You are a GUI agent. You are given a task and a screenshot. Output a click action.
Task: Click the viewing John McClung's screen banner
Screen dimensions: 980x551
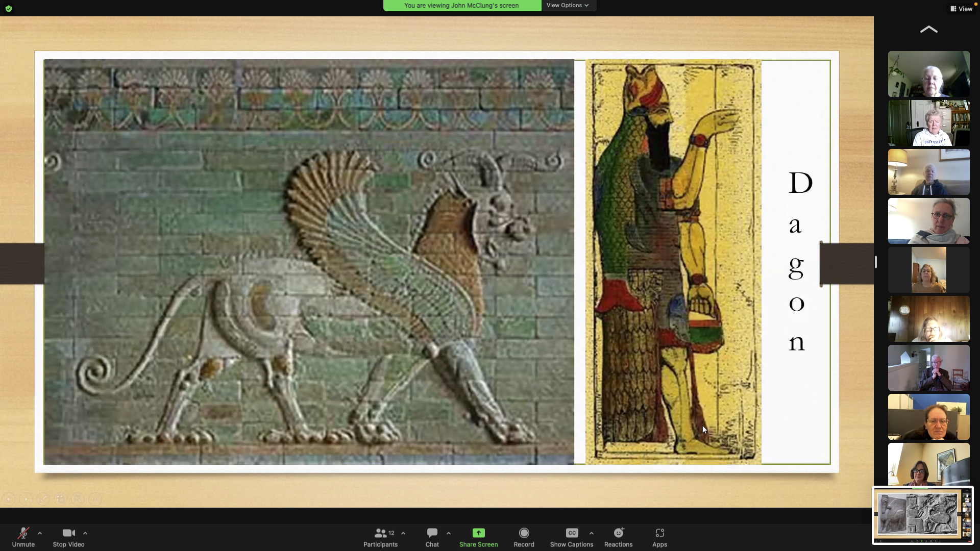[461, 5]
